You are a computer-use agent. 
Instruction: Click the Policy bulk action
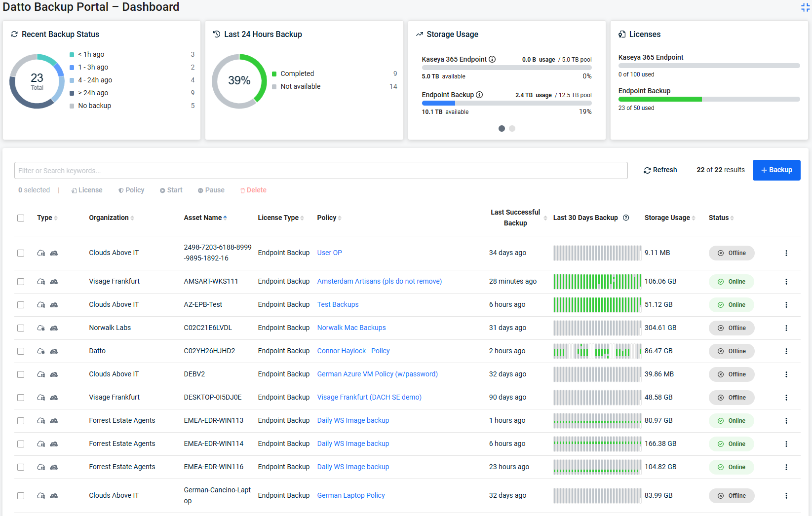(131, 190)
